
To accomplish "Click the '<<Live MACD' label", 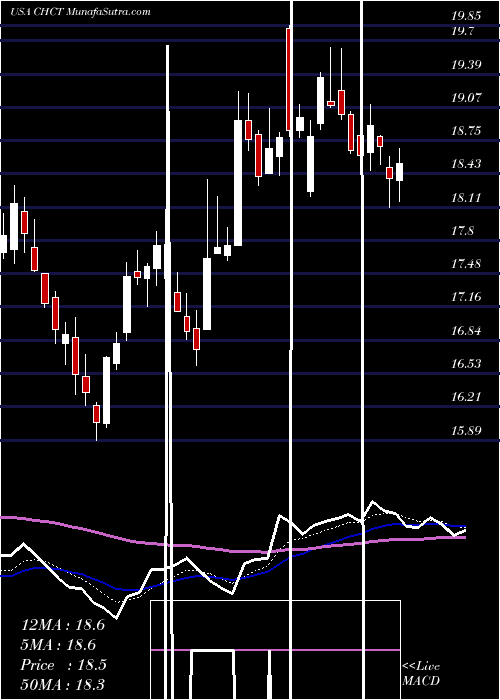I will click(421, 674).
